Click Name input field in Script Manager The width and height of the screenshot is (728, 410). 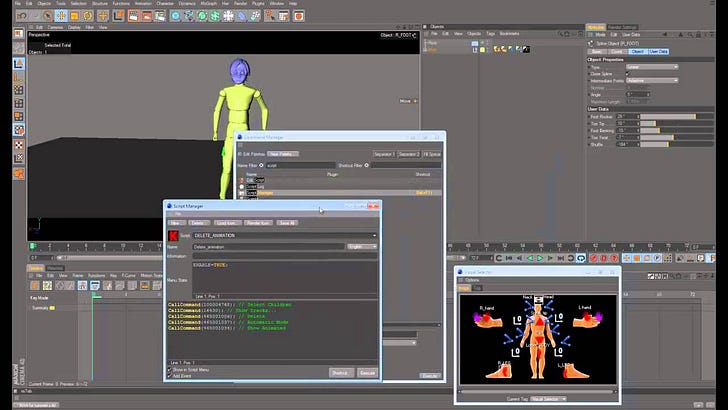pyautogui.click(x=268, y=247)
